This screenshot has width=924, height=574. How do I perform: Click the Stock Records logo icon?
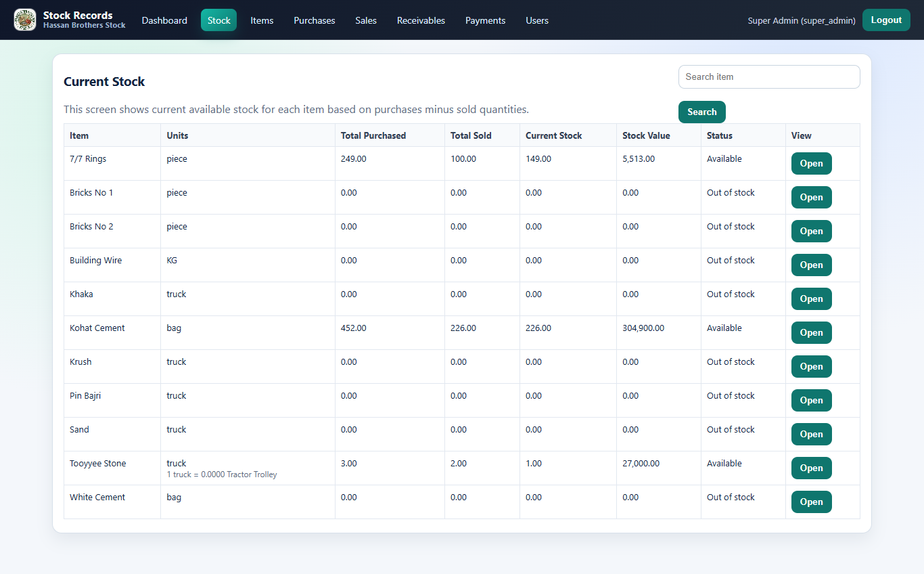coord(25,20)
